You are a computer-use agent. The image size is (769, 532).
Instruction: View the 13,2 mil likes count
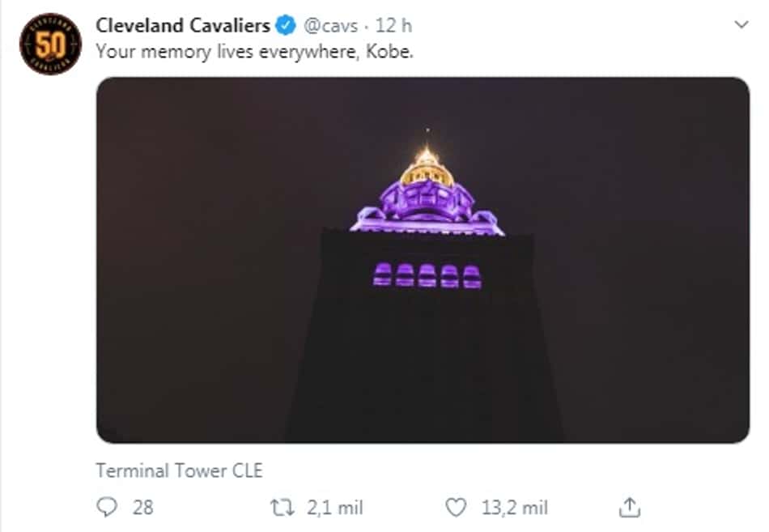tap(515, 508)
